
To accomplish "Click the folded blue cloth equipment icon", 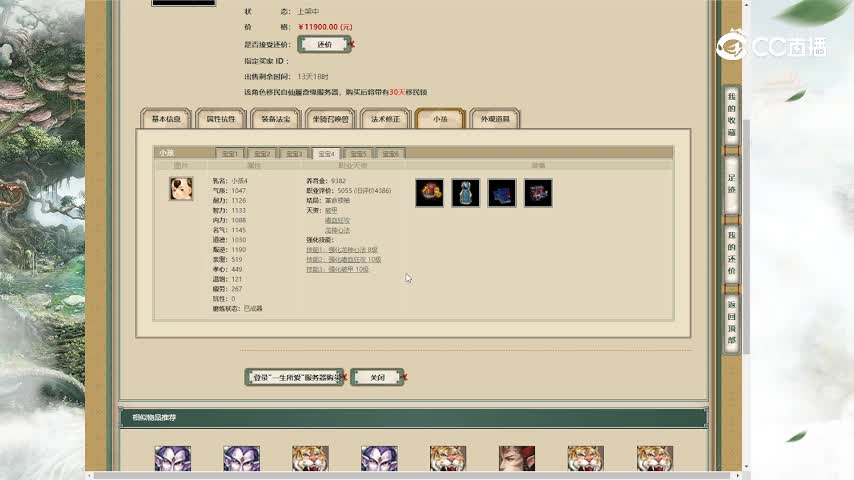I will pos(502,192).
